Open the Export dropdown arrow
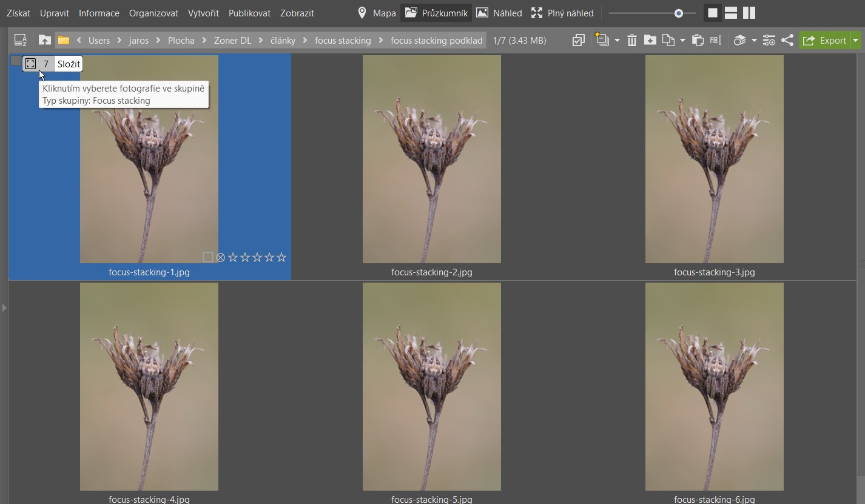This screenshot has height=504, width=865. point(855,41)
